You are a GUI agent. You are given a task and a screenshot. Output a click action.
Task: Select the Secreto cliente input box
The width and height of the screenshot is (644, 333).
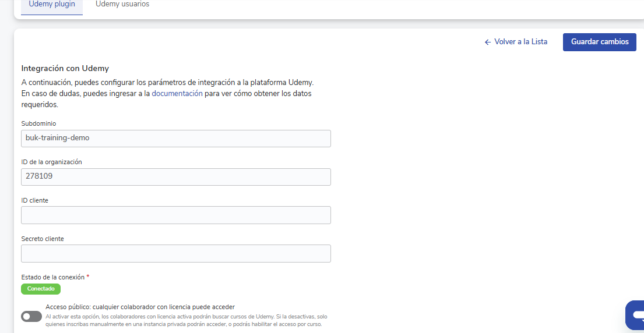point(175,254)
